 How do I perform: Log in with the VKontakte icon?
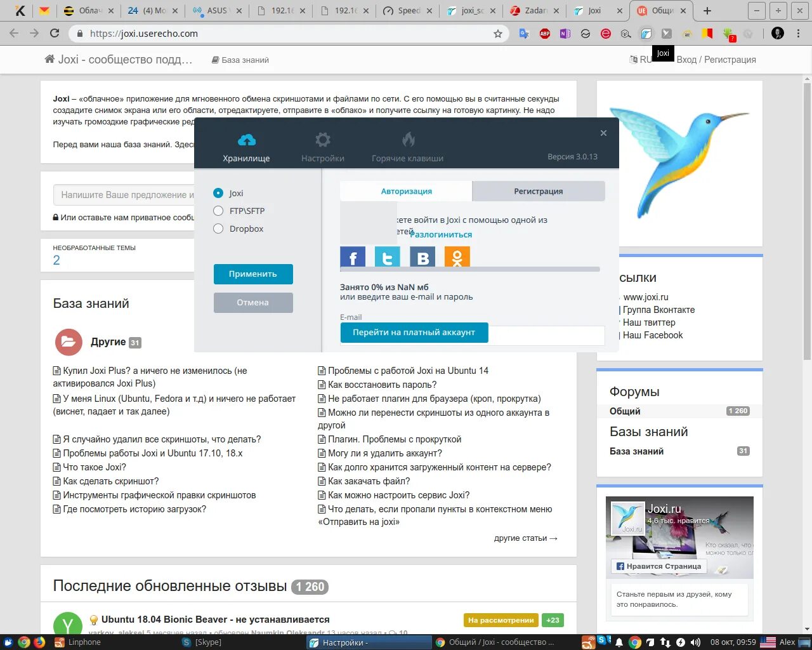[422, 256]
